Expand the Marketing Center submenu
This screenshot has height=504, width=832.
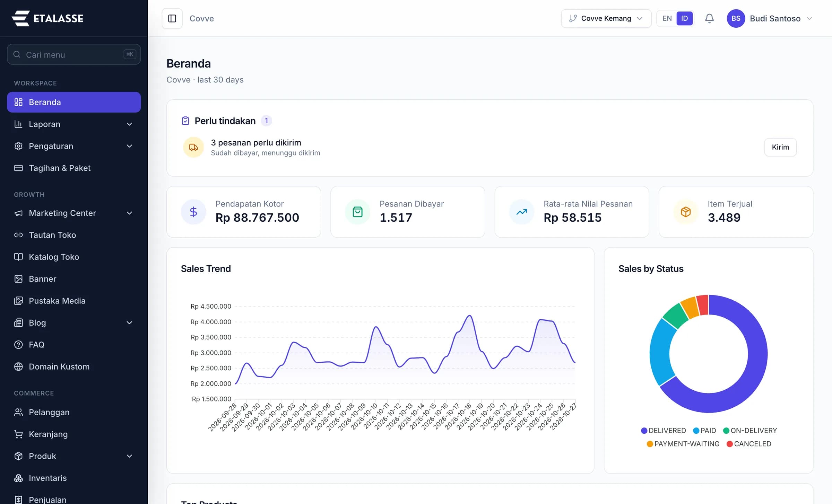pos(74,213)
